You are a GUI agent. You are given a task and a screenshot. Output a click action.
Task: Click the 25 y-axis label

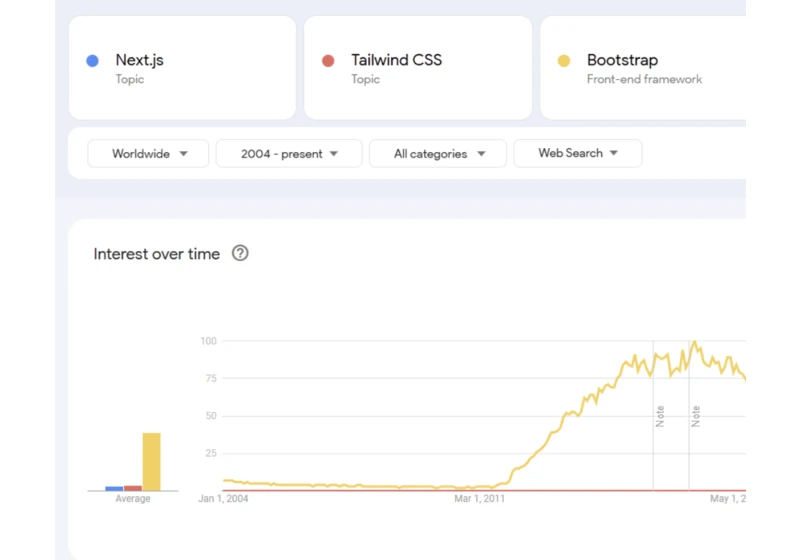coord(211,453)
